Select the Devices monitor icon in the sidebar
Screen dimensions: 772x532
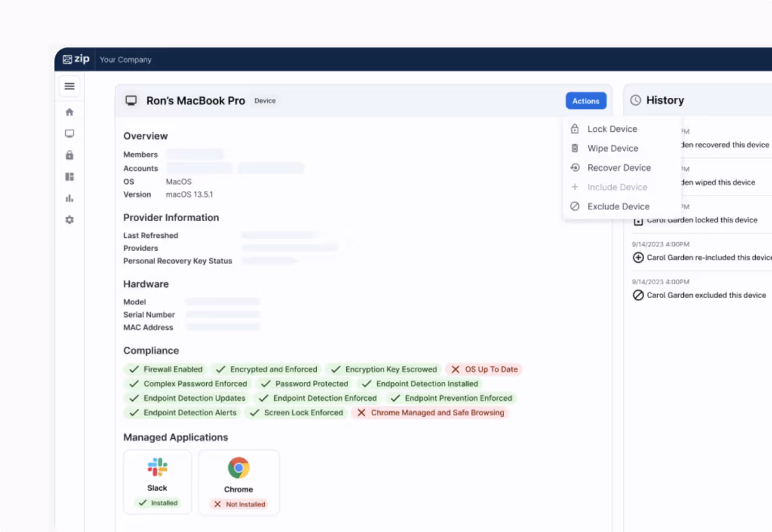[x=69, y=133]
